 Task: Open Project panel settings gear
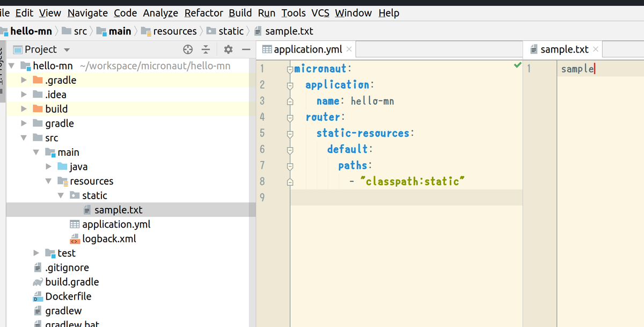[228, 49]
